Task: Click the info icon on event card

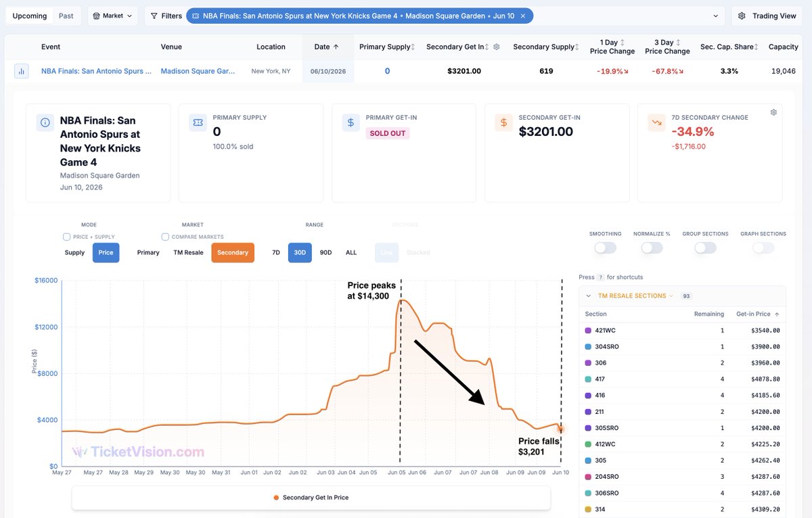Action: [45, 122]
